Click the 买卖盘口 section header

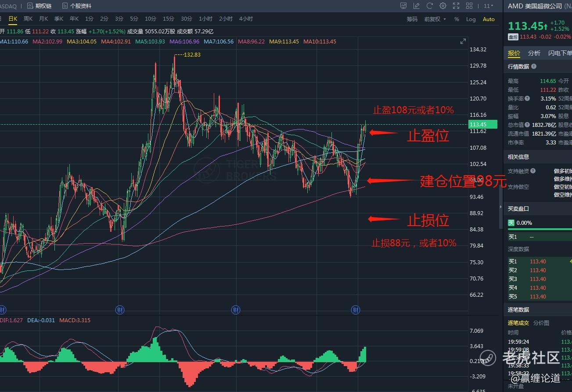[x=518, y=209]
